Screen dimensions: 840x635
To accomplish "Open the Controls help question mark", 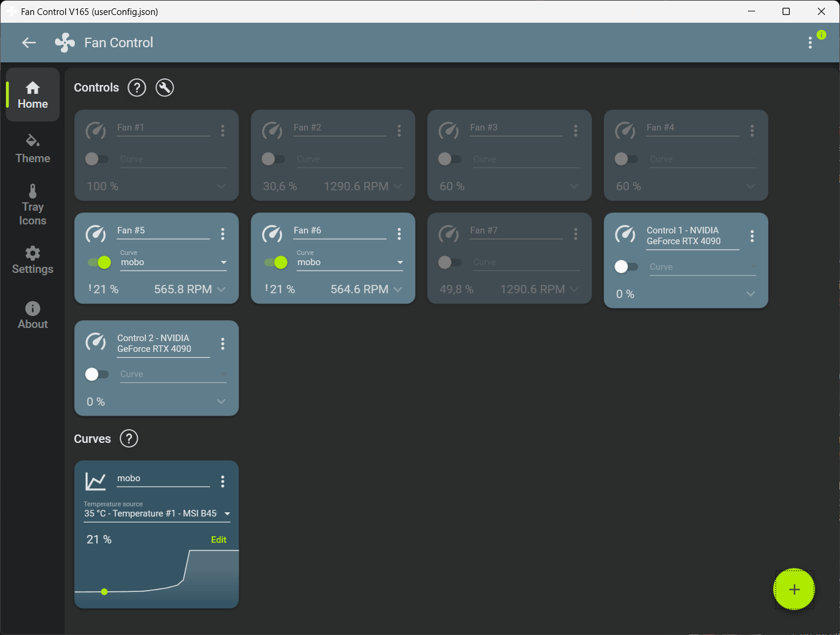I will 137,88.
